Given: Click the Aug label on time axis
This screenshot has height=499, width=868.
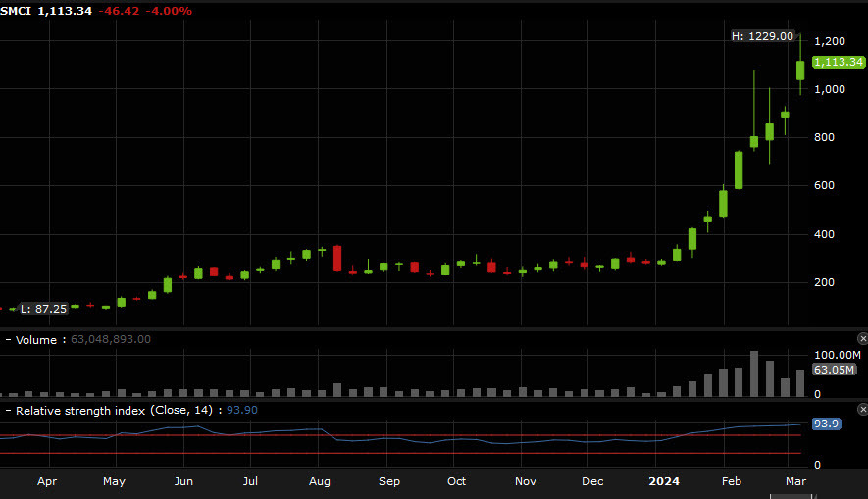Looking at the screenshot, I should pos(320,481).
